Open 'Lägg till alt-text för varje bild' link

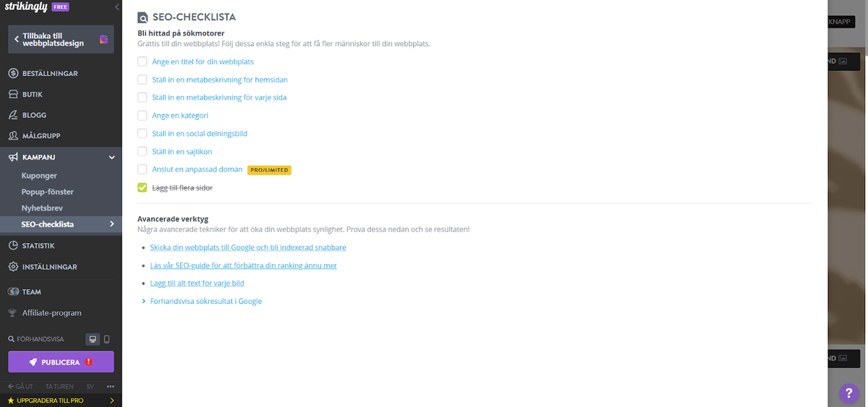[197, 283]
